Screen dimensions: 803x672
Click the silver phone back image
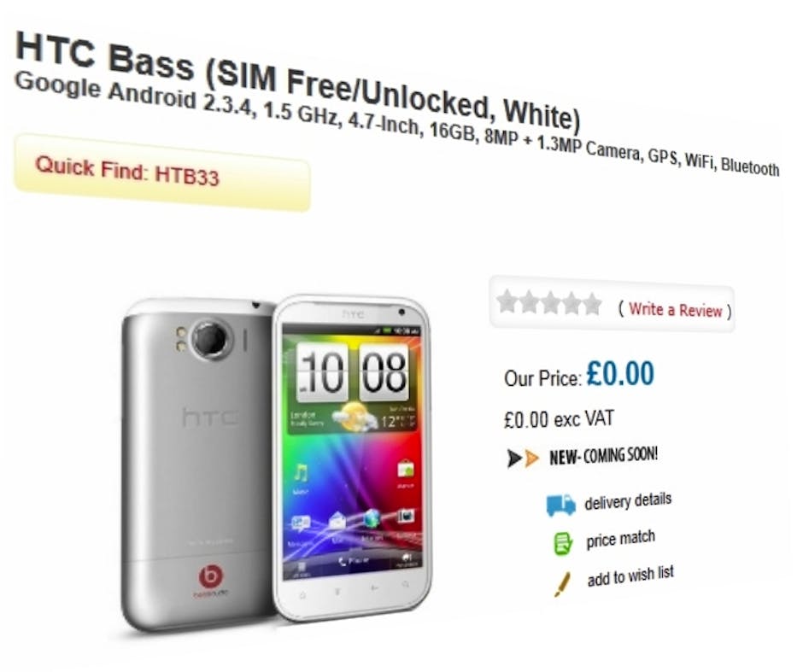point(197,465)
